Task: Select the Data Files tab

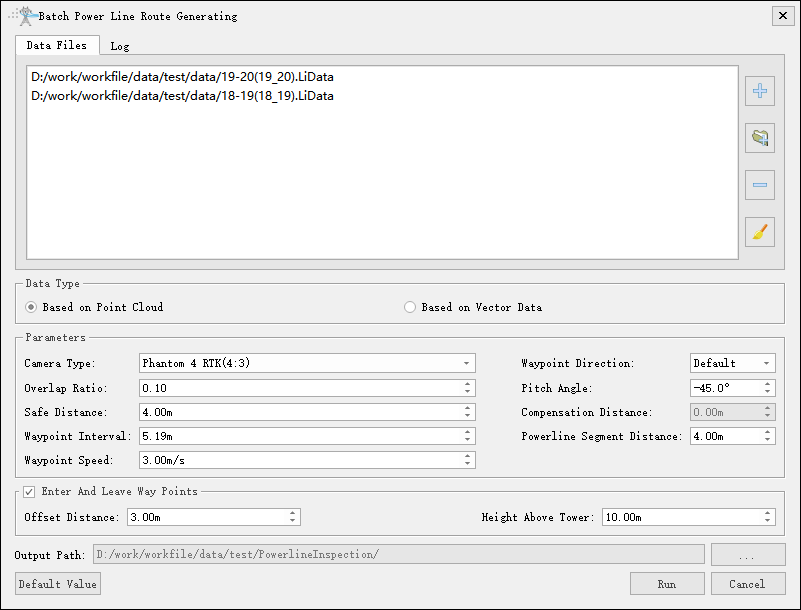Action: [56, 45]
